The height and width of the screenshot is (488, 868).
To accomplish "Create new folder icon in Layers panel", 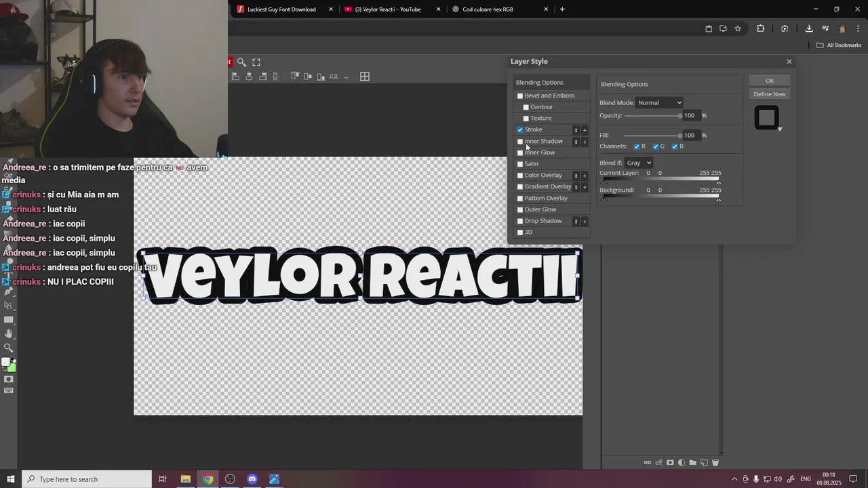I will (692, 463).
